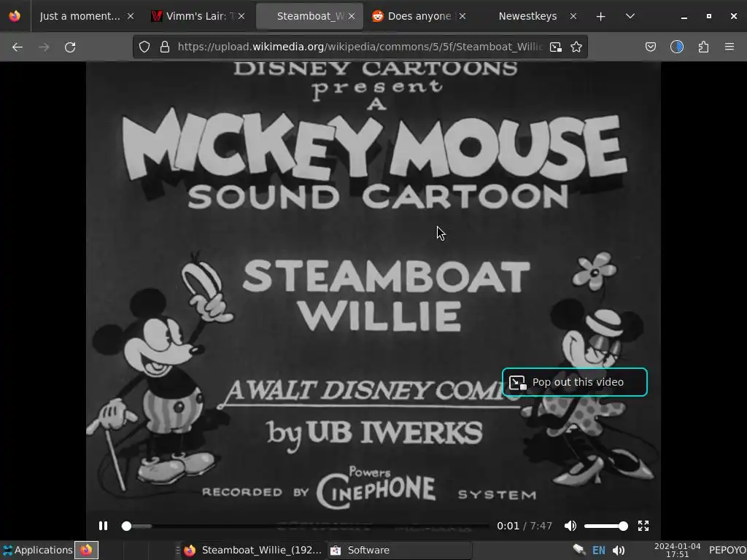The width and height of the screenshot is (747, 560).
Task: Seek along the video progress bar
Action: coord(305,526)
